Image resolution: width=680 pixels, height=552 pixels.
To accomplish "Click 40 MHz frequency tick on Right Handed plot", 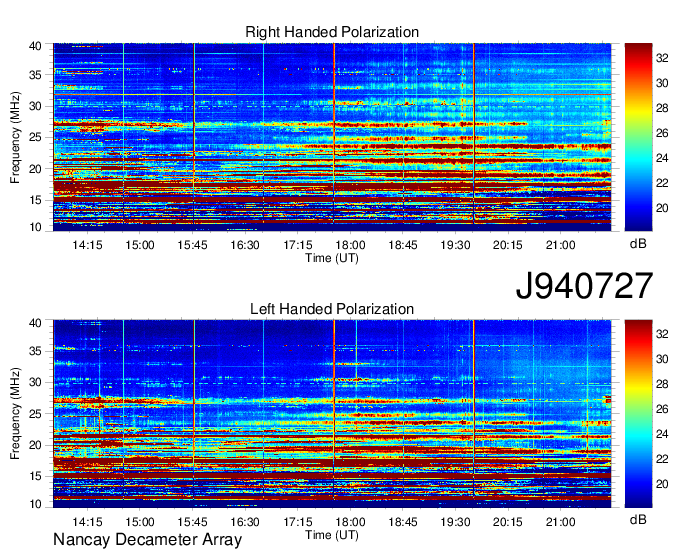I will (x=36, y=46).
